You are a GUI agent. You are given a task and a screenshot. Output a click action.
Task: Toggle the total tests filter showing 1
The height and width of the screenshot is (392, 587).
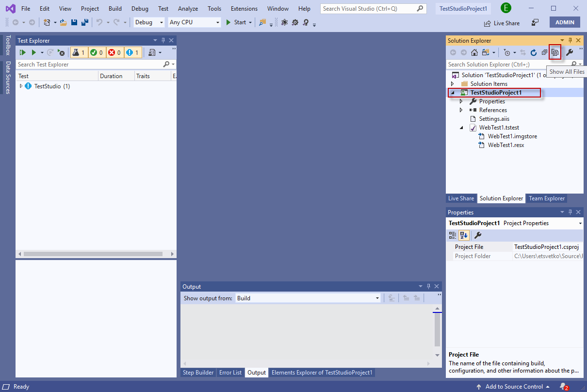pyautogui.click(x=79, y=52)
